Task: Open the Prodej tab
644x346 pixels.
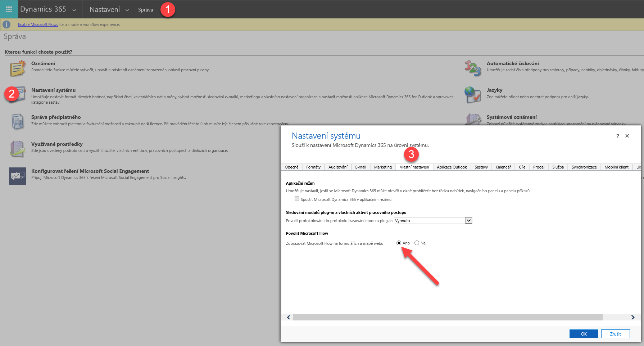Action: point(539,167)
